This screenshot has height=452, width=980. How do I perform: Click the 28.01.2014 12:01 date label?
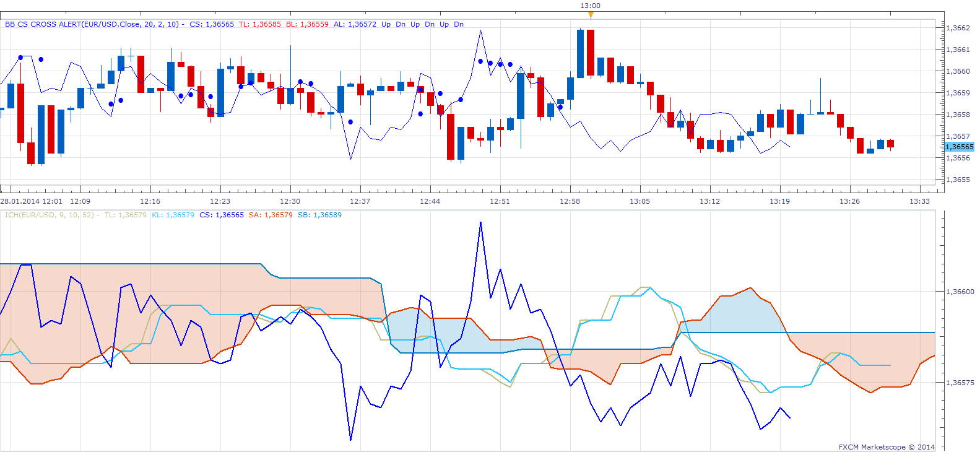tap(32, 201)
